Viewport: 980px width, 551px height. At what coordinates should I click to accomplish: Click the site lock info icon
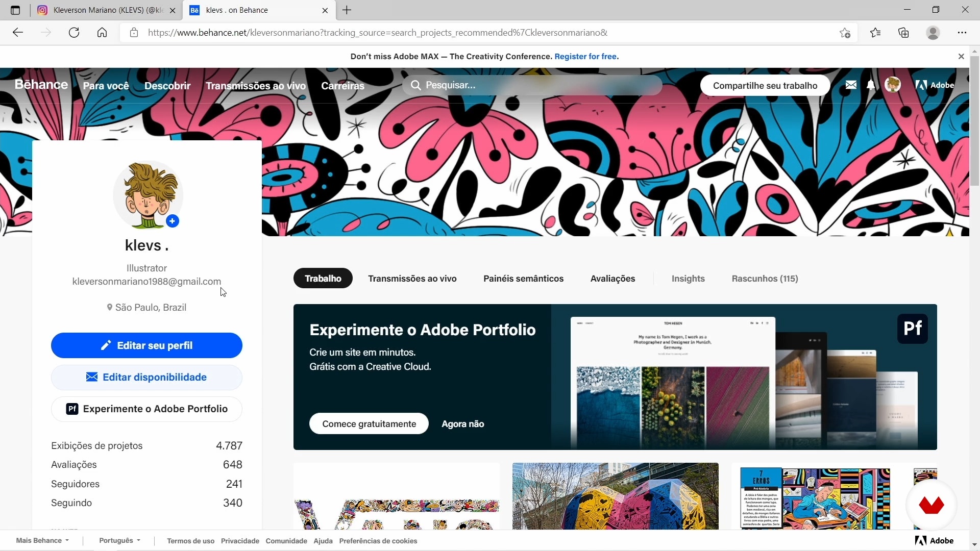click(134, 33)
